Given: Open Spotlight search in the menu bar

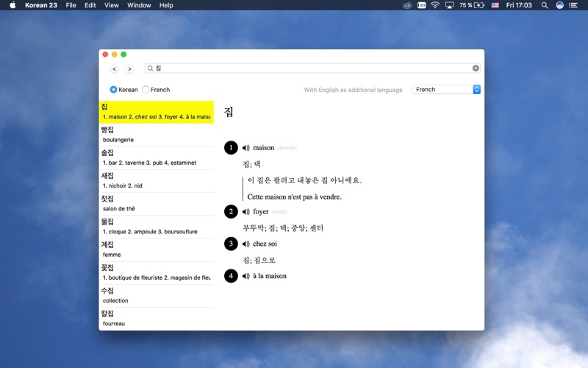Looking at the screenshot, I should point(545,5).
